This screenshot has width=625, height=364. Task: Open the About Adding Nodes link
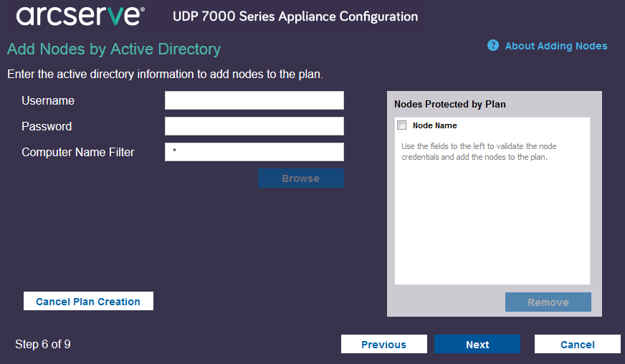(555, 46)
